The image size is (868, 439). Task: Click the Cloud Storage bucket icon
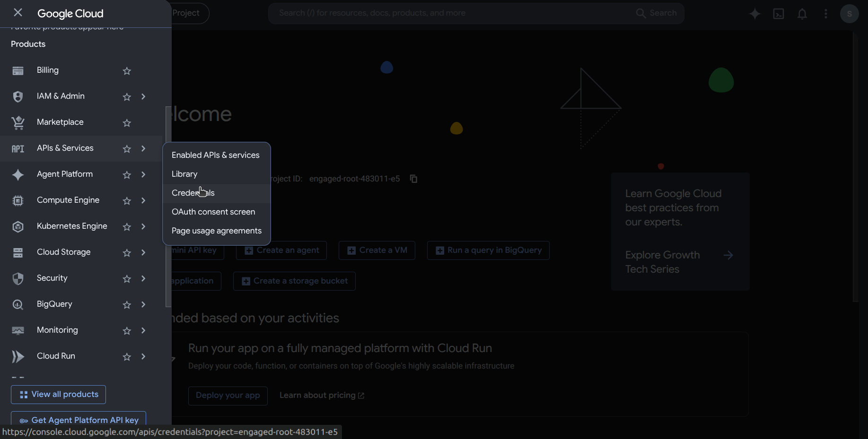(x=18, y=253)
